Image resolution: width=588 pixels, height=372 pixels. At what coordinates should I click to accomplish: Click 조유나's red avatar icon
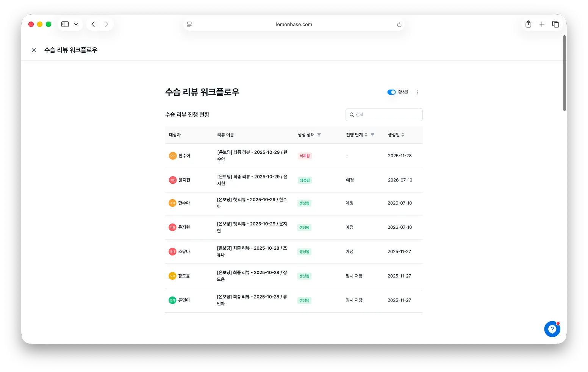click(x=172, y=252)
